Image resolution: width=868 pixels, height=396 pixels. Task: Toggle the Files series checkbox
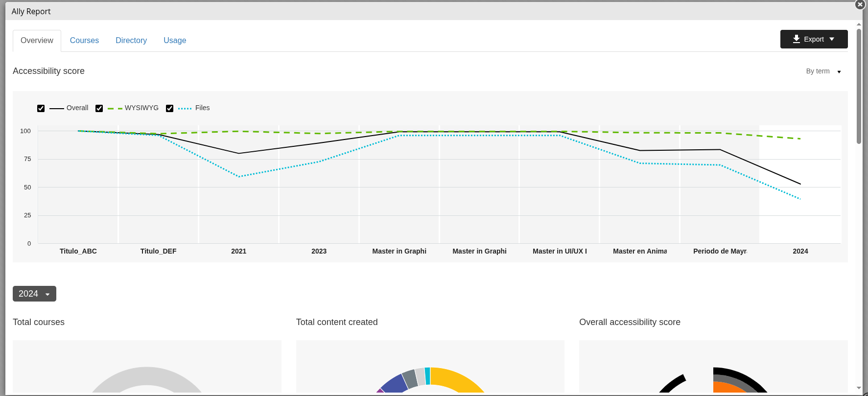pyautogui.click(x=170, y=108)
